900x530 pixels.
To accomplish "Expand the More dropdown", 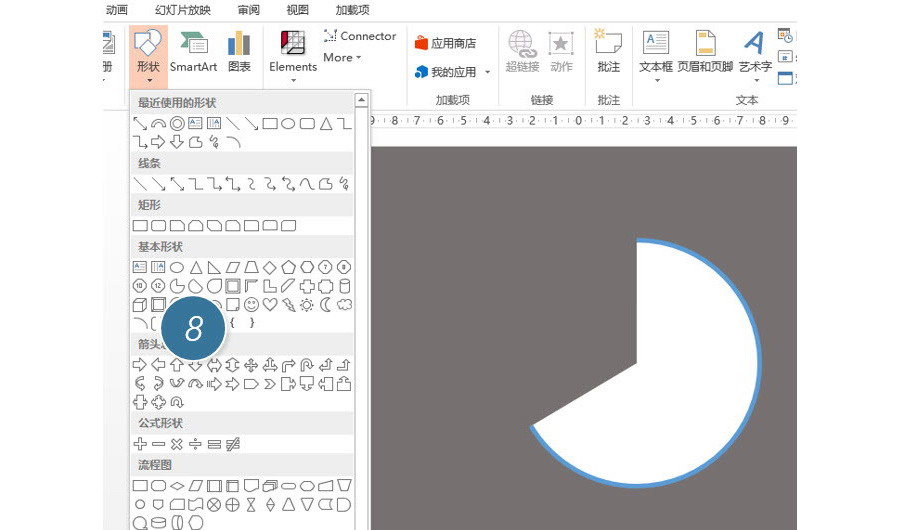I will click(x=342, y=58).
